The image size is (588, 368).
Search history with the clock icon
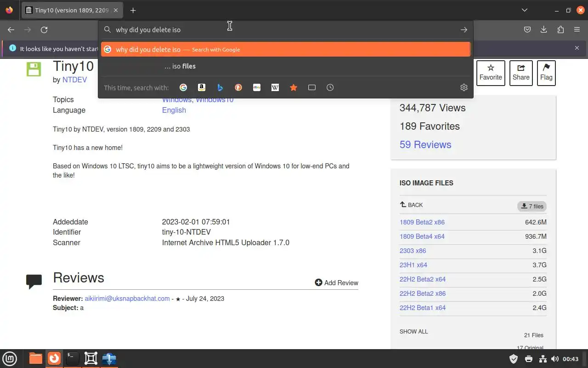[330, 87]
